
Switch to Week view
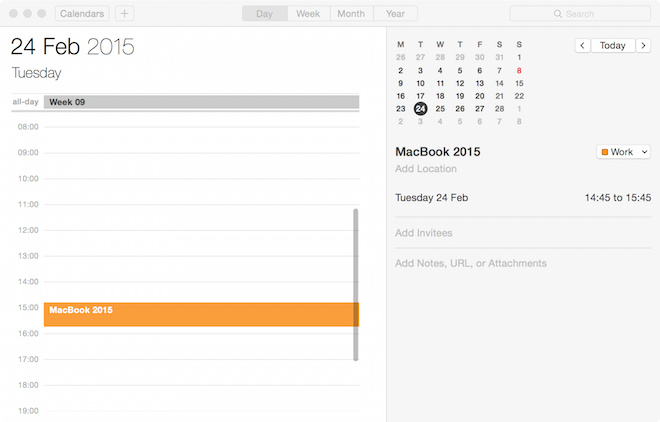coord(308,13)
